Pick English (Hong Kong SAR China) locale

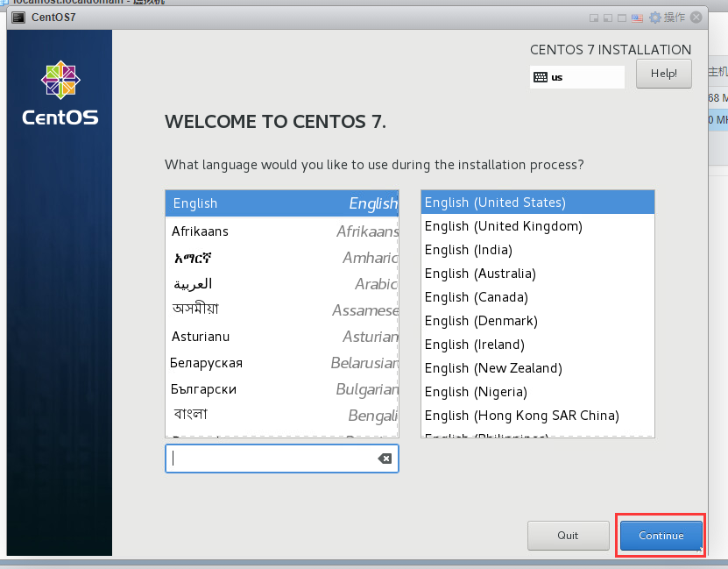pos(538,416)
